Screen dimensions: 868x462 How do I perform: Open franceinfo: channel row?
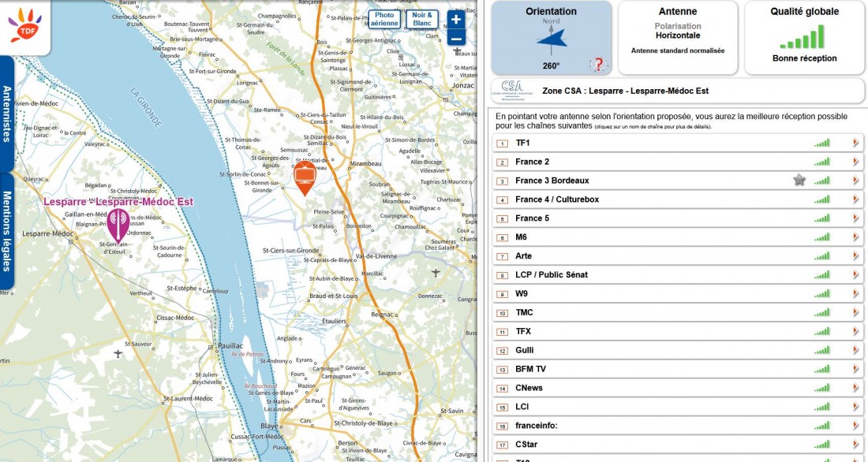coord(678,425)
